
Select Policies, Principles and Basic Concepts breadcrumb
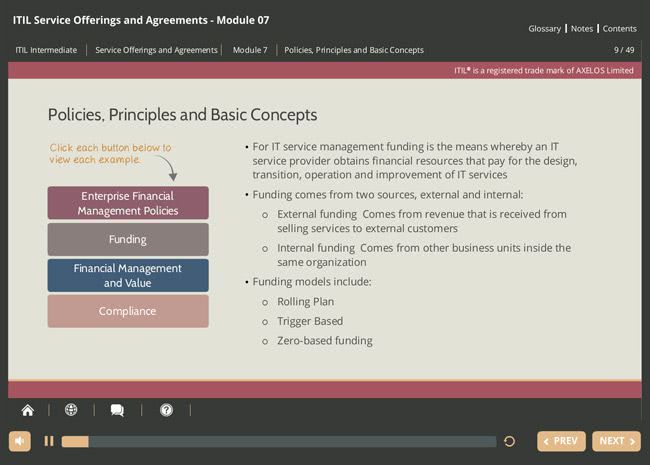pyautogui.click(x=354, y=50)
